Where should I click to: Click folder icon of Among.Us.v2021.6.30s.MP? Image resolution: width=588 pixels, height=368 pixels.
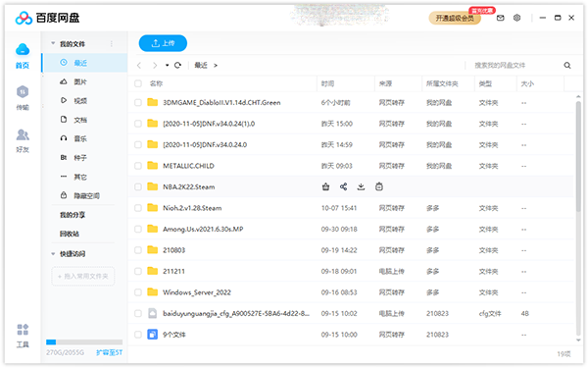152,229
